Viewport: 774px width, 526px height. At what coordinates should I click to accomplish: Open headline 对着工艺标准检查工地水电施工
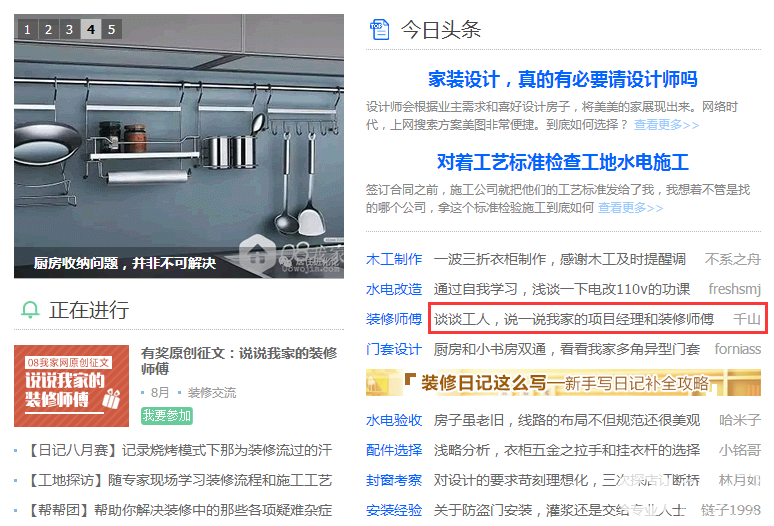563,162
